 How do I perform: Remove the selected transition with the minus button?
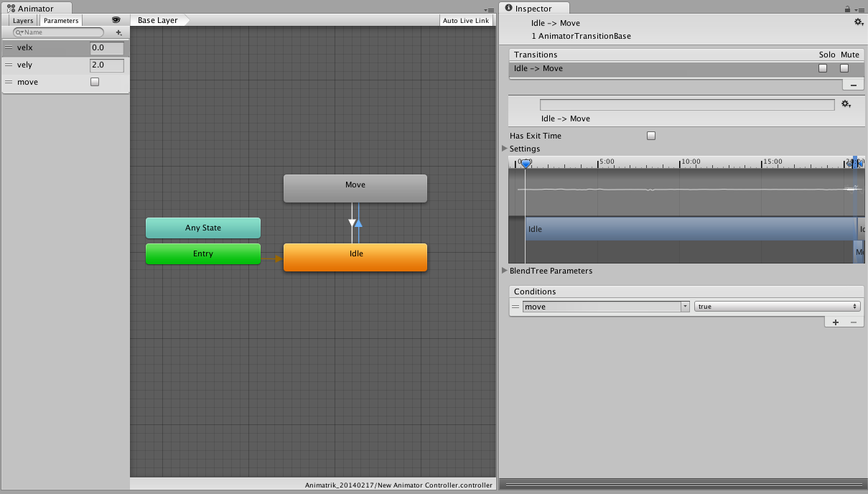pyautogui.click(x=853, y=84)
